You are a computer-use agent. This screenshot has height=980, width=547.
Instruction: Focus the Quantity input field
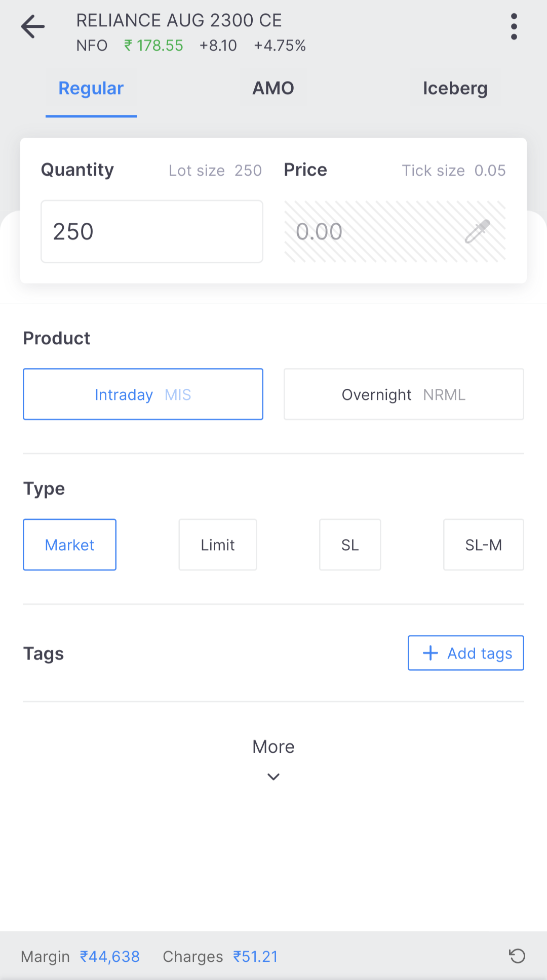152,231
